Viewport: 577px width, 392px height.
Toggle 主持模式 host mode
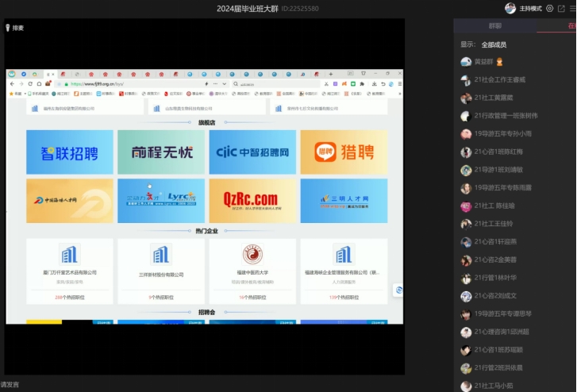pos(530,8)
